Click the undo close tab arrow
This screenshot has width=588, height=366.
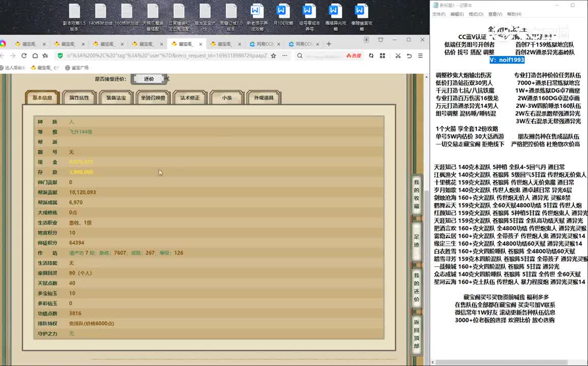(x=409, y=55)
